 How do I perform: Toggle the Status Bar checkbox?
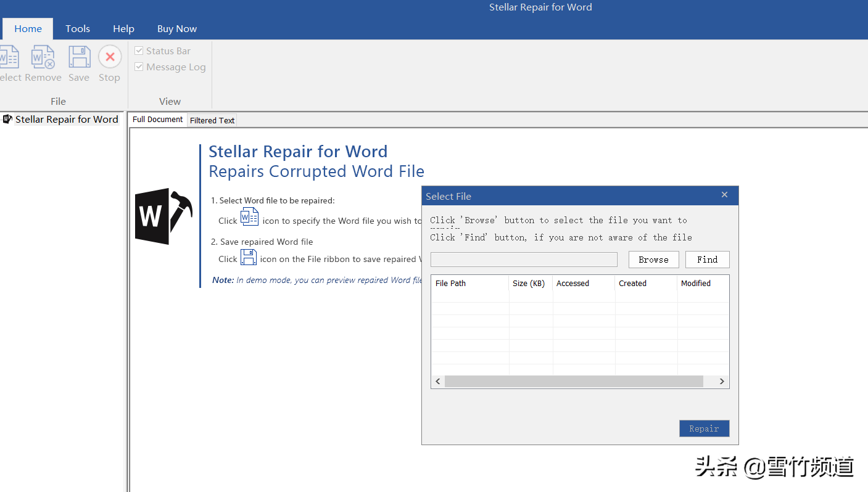(x=139, y=51)
